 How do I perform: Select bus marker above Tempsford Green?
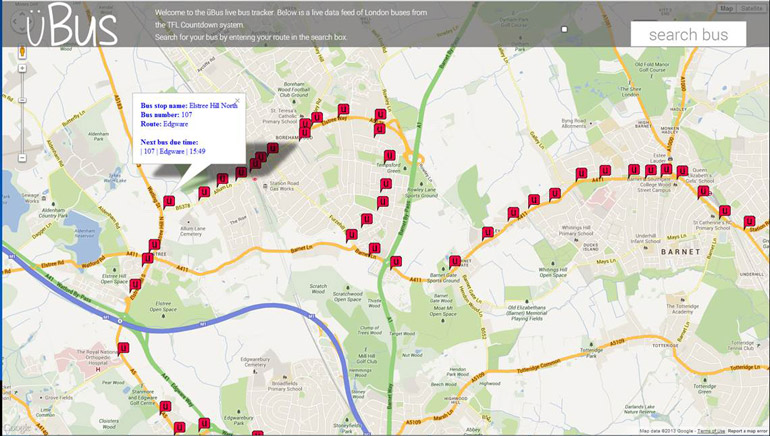coord(389,156)
